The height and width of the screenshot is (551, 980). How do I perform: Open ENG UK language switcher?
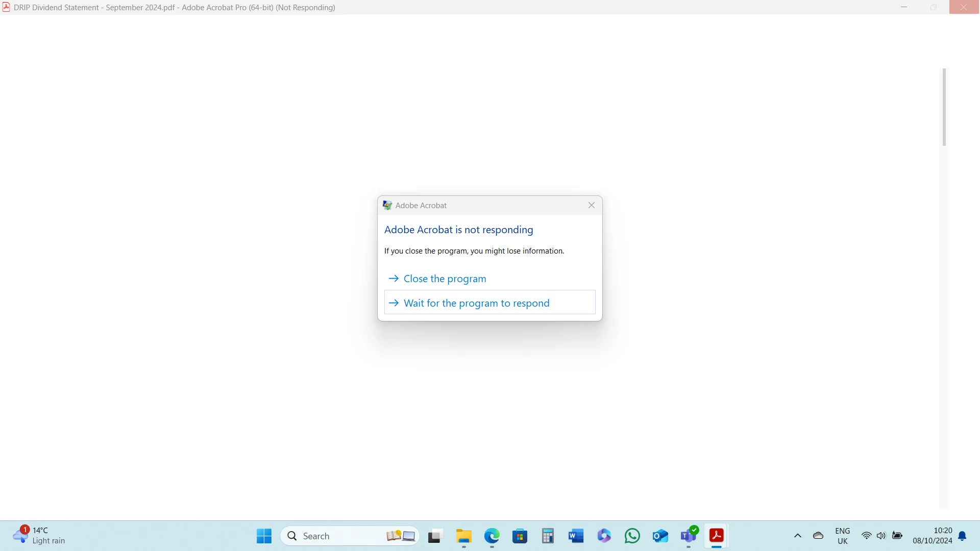[x=842, y=536]
